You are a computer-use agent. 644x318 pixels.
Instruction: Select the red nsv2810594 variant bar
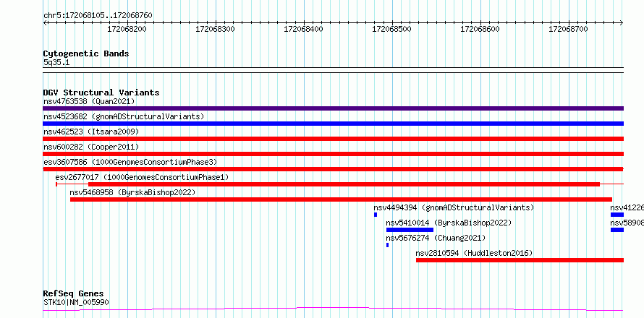[x=520, y=260]
